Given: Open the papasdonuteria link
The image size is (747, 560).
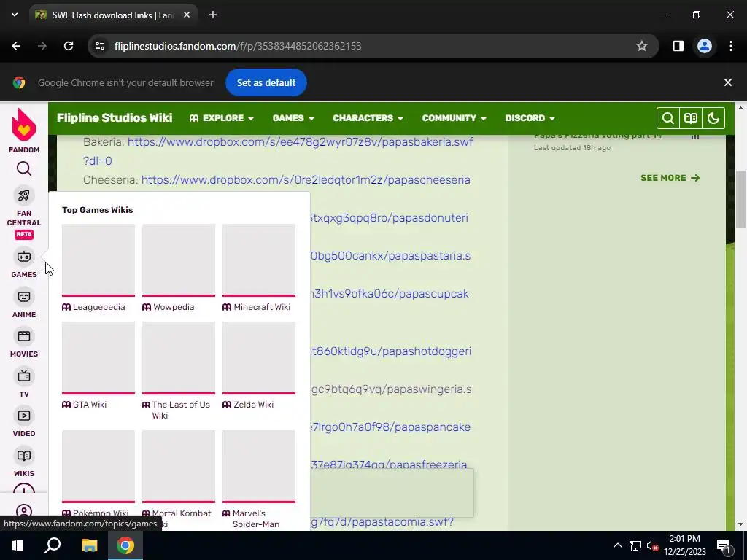Looking at the screenshot, I should pos(390,218).
